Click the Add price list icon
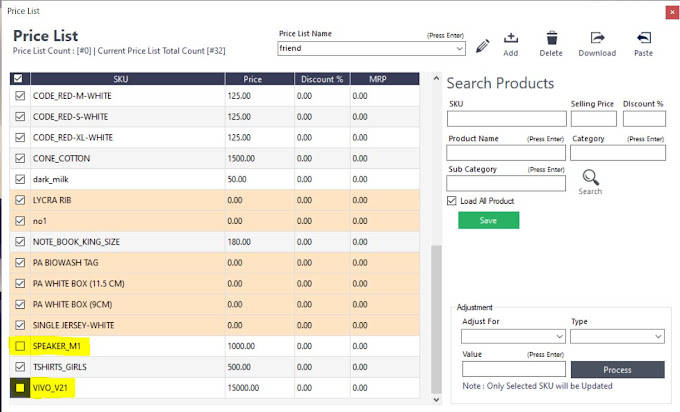The height and width of the screenshot is (412, 680). point(511,39)
